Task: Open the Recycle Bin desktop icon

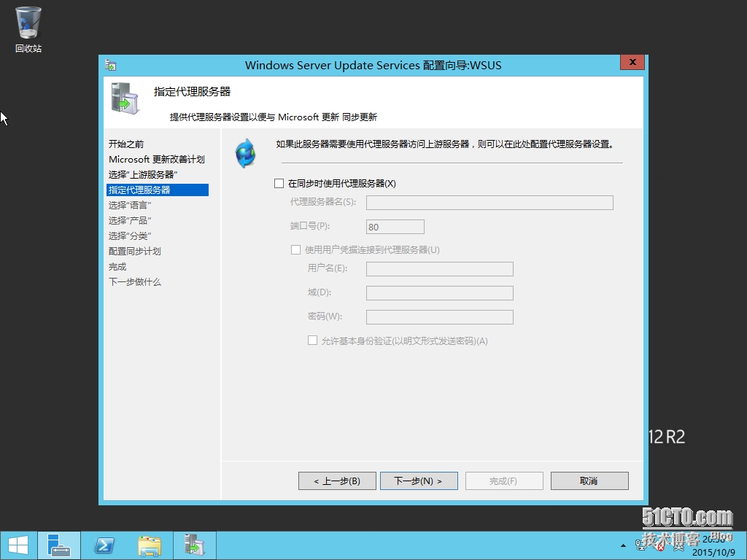Action: pos(28,29)
